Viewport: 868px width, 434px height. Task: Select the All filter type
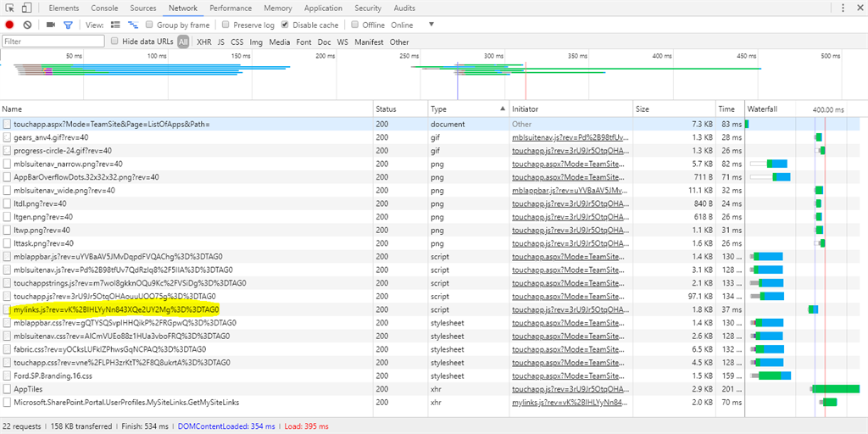coord(183,42)
